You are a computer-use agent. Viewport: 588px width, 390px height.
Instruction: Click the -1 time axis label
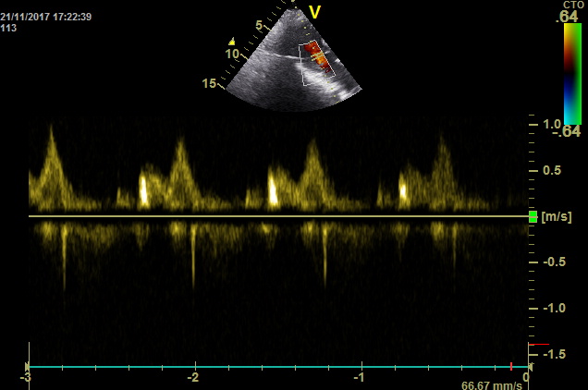click(359, 377)
